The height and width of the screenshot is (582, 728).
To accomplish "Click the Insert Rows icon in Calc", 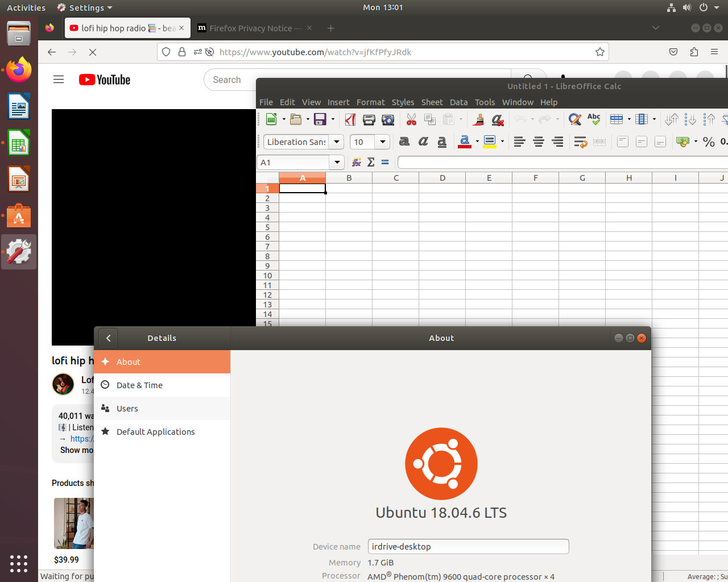I will pos(617,119).
